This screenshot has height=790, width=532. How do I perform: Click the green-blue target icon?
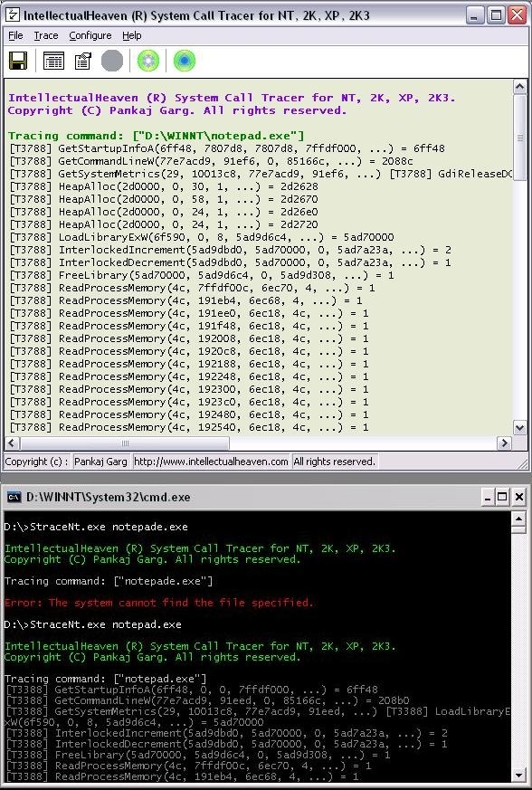click(x=185, y=61)
